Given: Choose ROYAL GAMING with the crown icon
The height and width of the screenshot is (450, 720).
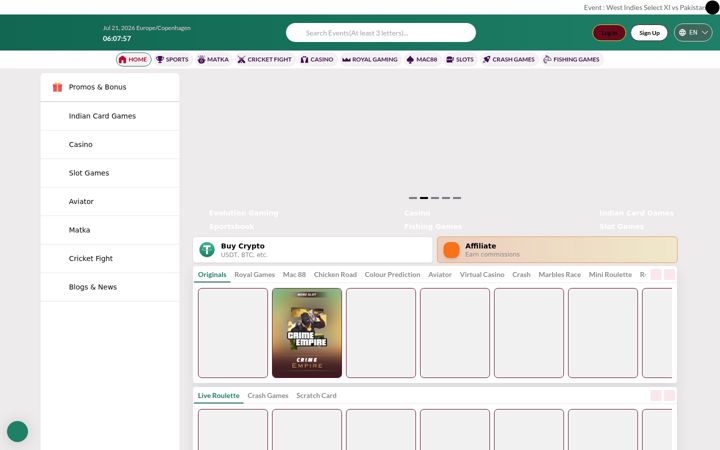Looking at the screenshot, I should click(x=370, y=60).
